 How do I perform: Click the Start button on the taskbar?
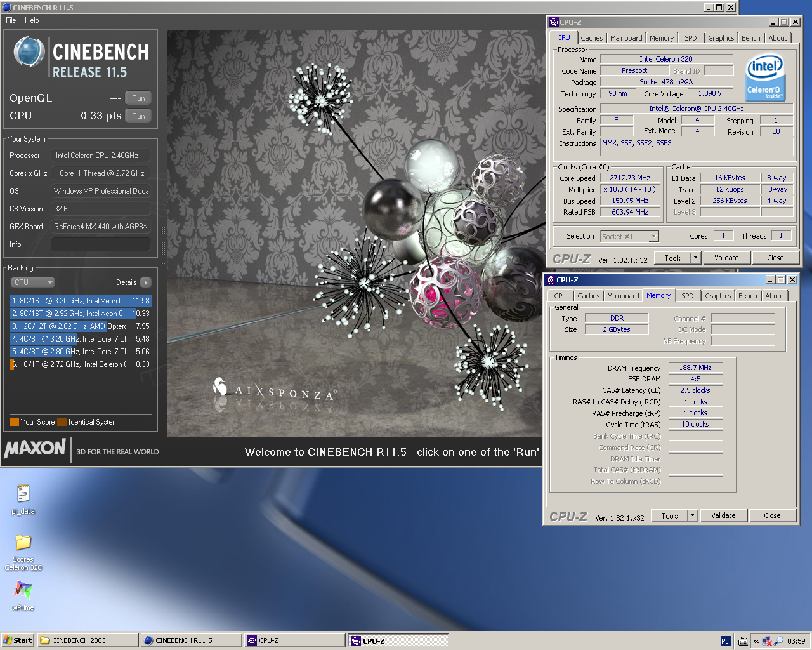tap(18, 640)
